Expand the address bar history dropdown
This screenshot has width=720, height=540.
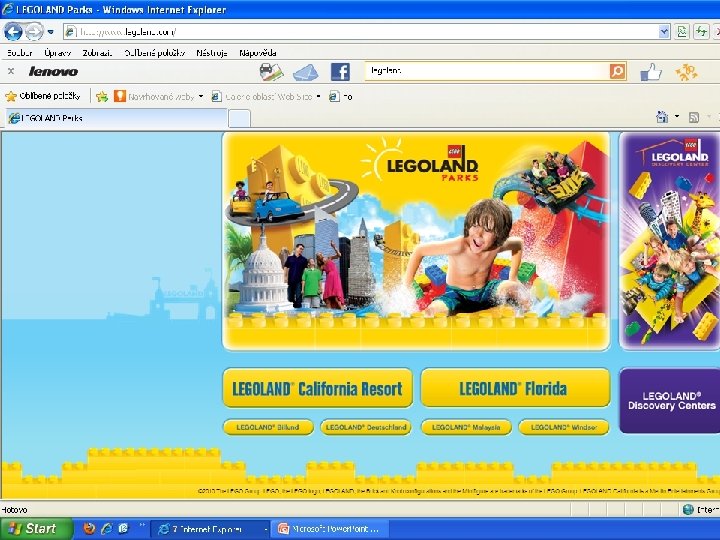[x=664, y=32]
